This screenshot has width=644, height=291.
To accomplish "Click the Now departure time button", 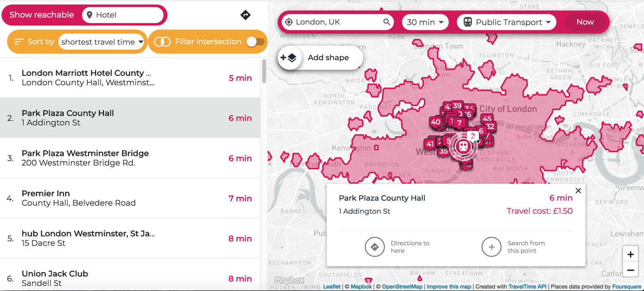I will click(x=585, y=22).
